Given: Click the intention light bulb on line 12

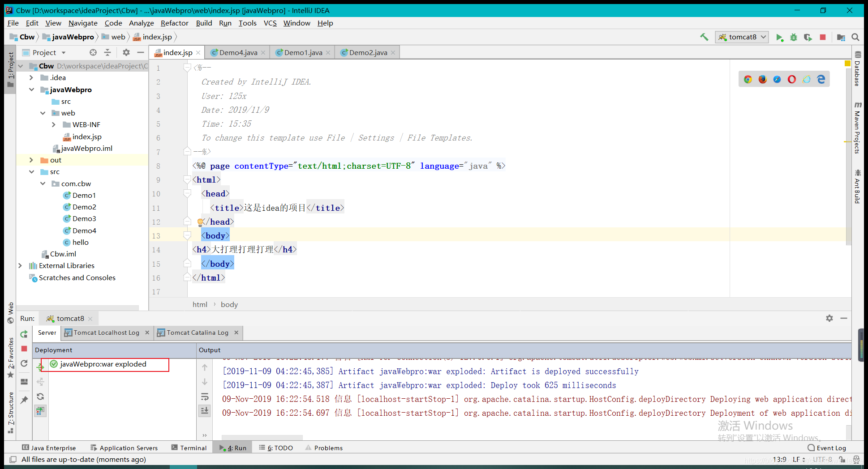Looking at the screenshot, I should point(200,222).
